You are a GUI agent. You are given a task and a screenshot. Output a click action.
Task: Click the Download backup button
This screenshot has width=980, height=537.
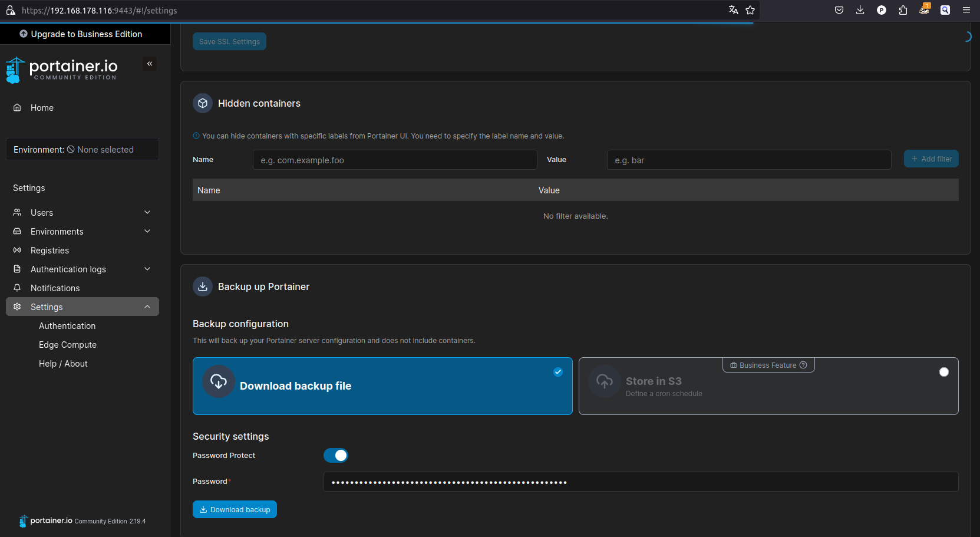235,509
